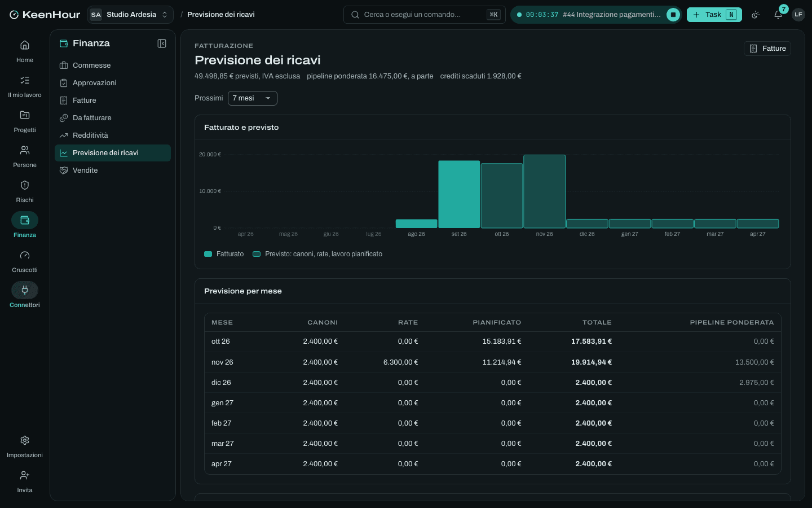Focus the Cerca o esegui un comando field
812x508 pixels.
[425, 15]
